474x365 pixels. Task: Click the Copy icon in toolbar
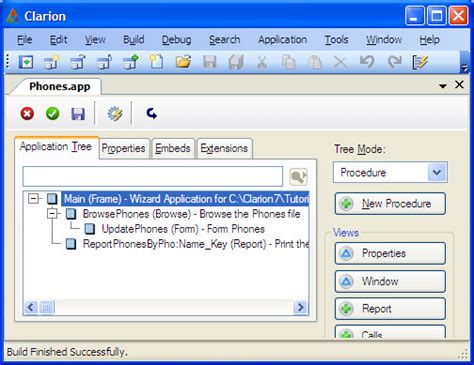288,62
